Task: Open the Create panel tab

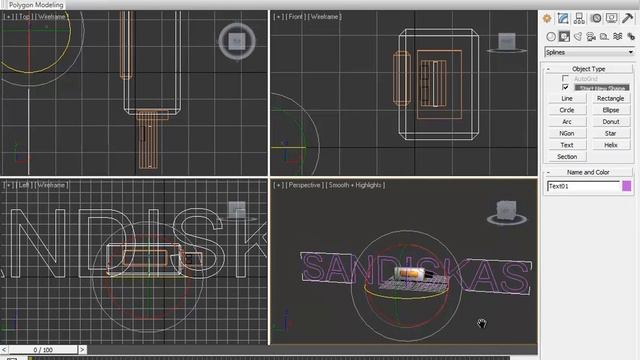Action: point(547,18)
